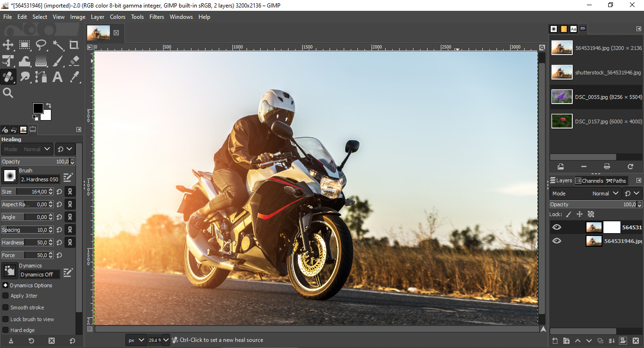The height and width of the screenshot is (348, 644).
Task: Open the DSC_0055.jpg image thumbnail
Action: click(562, 97)
